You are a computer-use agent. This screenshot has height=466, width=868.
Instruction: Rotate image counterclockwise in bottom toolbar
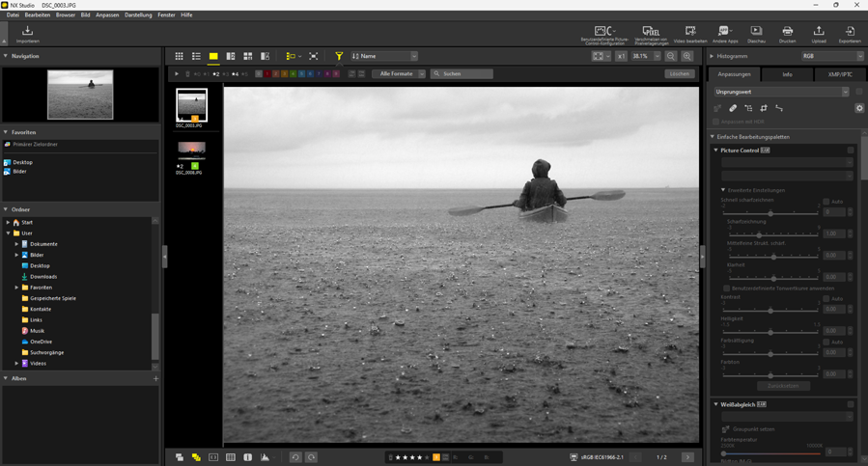295,457
